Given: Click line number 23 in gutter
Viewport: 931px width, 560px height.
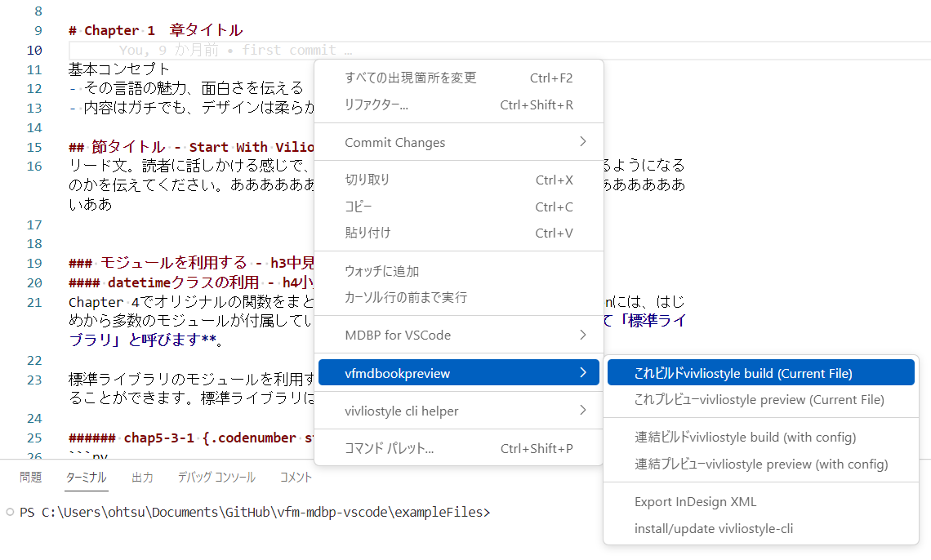Looking at the screenshot, I should [34, 380].
